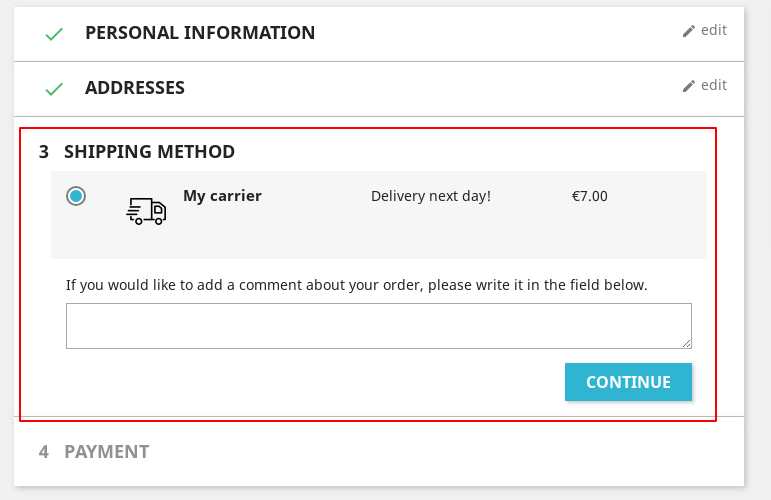The image size is (771, 500).
Task: Expand the Payment step heading
Action: 106,452
